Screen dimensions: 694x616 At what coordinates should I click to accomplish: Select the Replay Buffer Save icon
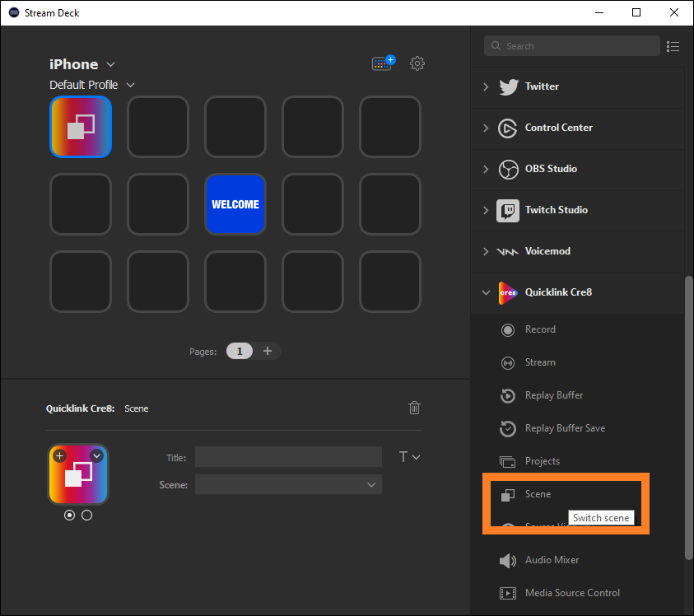pyautogui.click(x=508, y=429)
